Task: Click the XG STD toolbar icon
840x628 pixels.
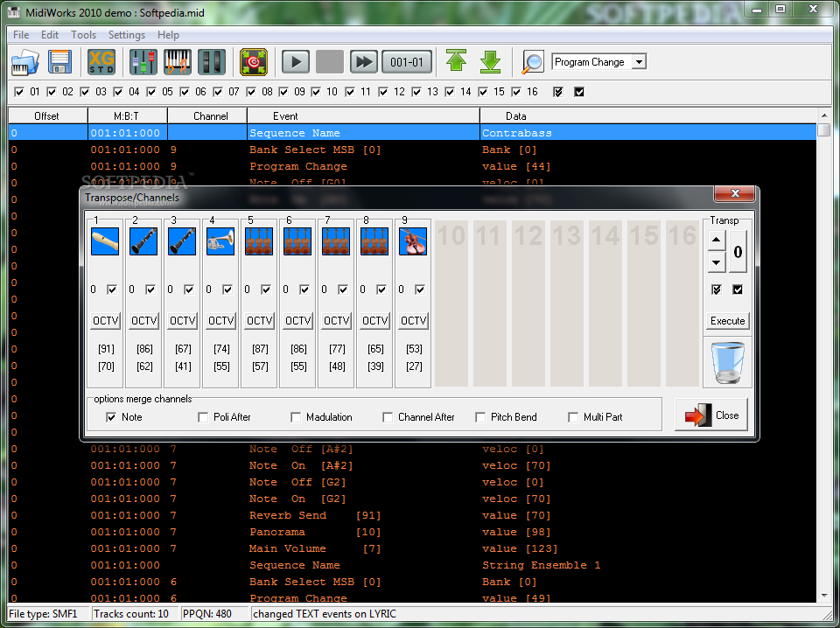Action: pos(101,62)
